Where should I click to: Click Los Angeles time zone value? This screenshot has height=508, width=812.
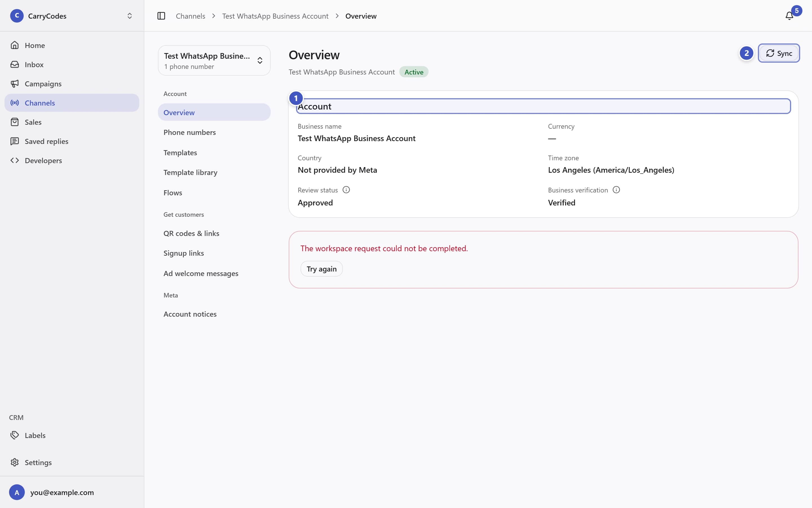click(611, 170)
